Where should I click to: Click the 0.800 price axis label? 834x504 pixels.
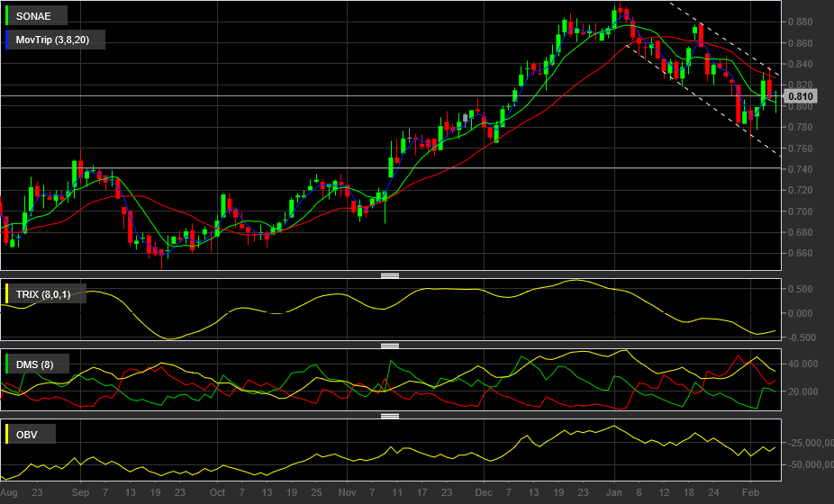[801, 106]
